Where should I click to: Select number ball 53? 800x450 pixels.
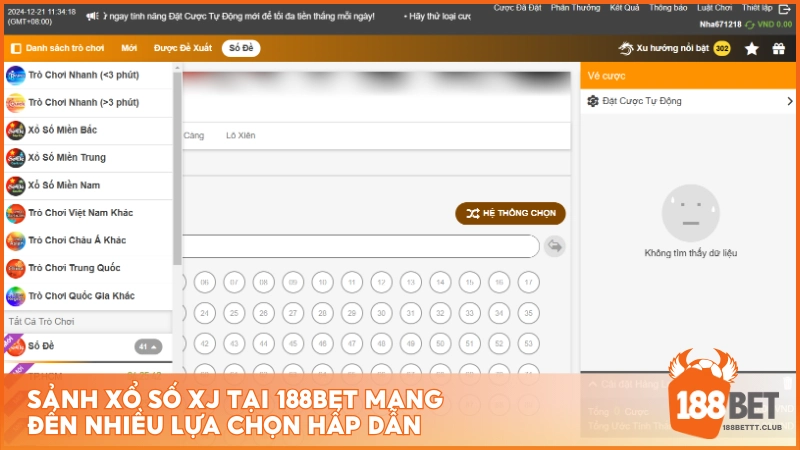[x=529, y=343]
